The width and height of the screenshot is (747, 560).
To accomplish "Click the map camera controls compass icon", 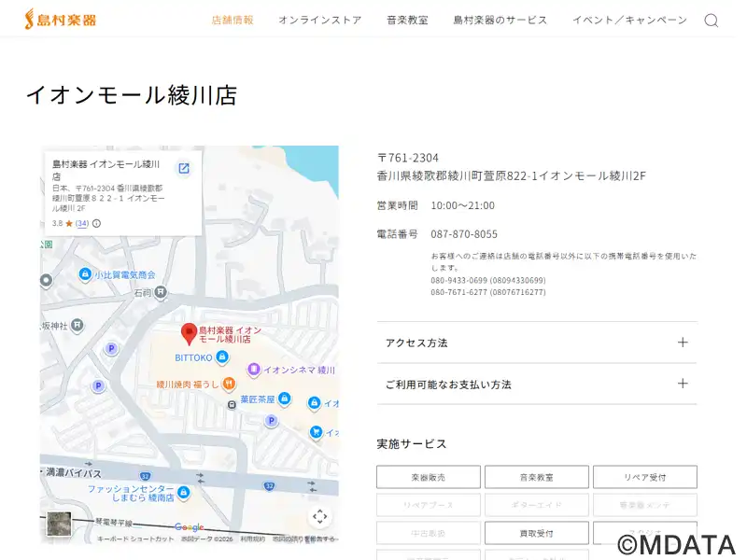I will coord(319,516).
